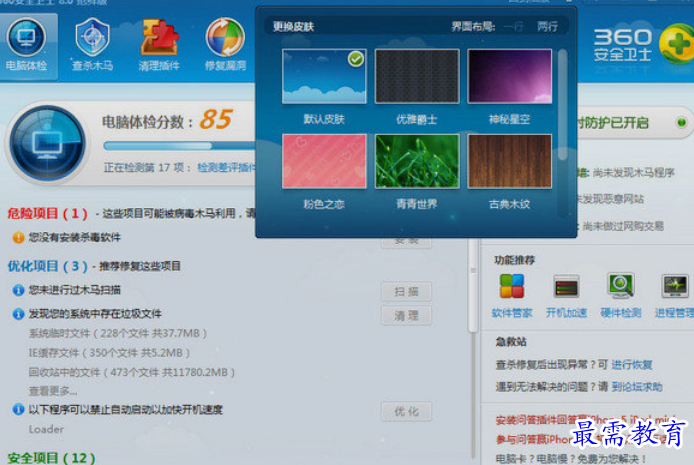
Task: Open the 修复漏洞 Windows icon
Action: (225, 37)
